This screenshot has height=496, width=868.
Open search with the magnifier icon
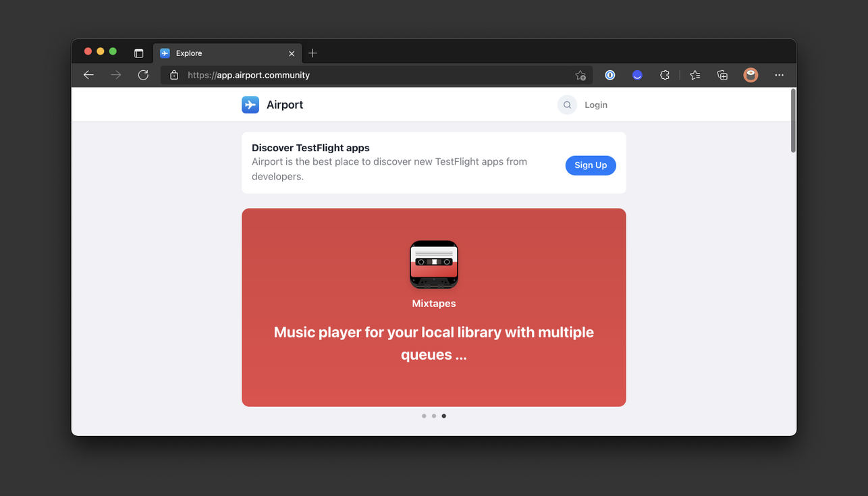point(567,105)
